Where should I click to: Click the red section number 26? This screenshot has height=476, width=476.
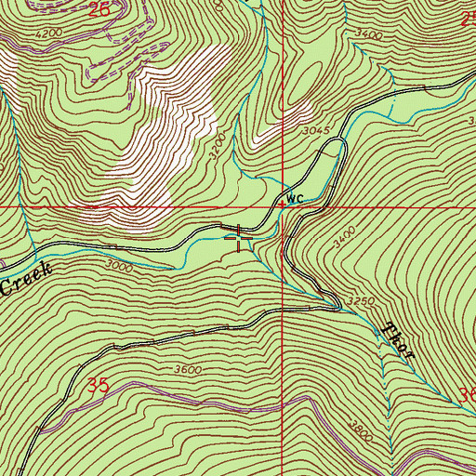(99, 10)
